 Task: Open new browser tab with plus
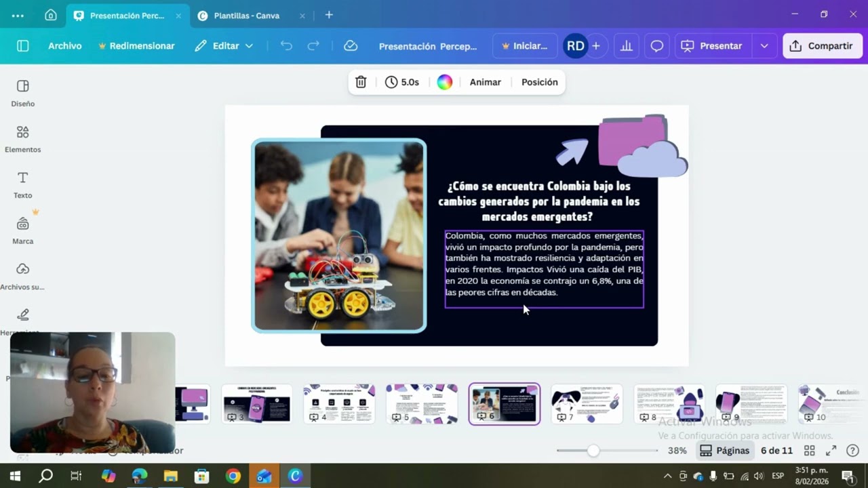329,15
